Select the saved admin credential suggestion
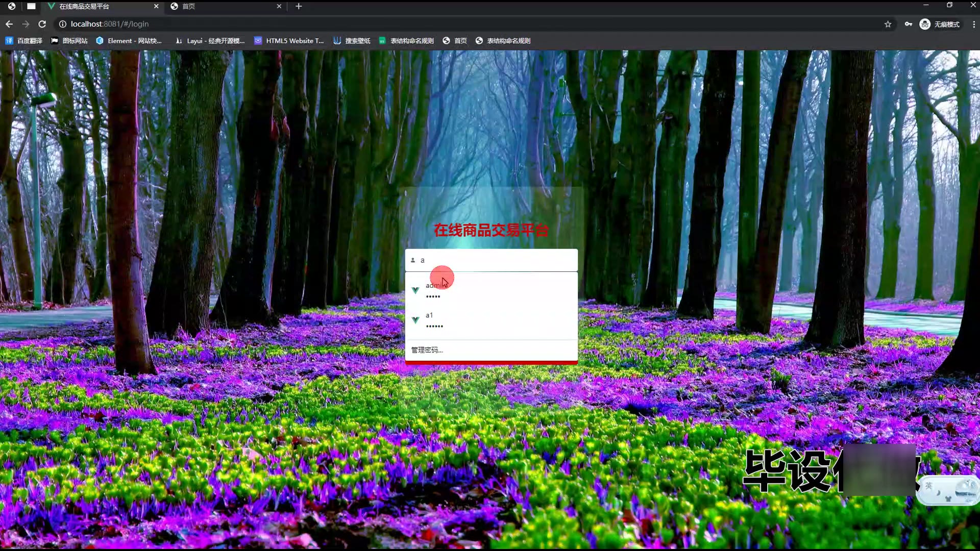Screen dimensions: 980x551 click(x=491, y=291)
